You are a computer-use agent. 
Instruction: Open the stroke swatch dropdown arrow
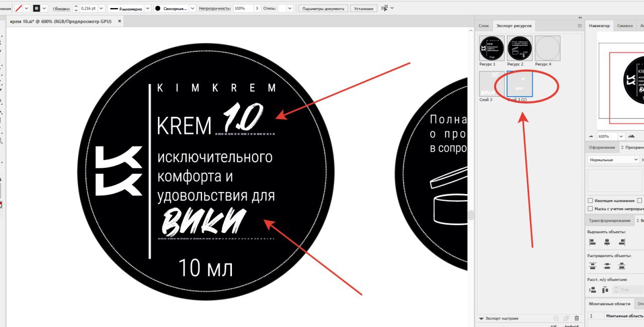(45, 9)
